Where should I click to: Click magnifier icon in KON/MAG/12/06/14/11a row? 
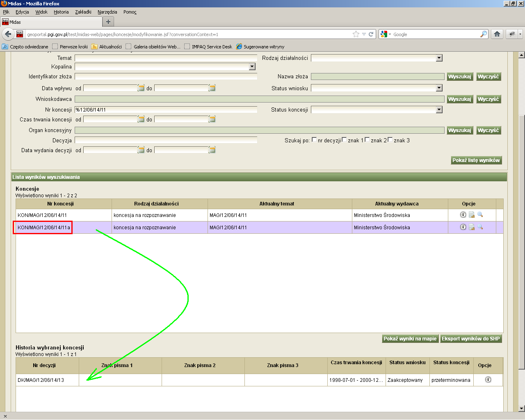click(x=480, y=227)
